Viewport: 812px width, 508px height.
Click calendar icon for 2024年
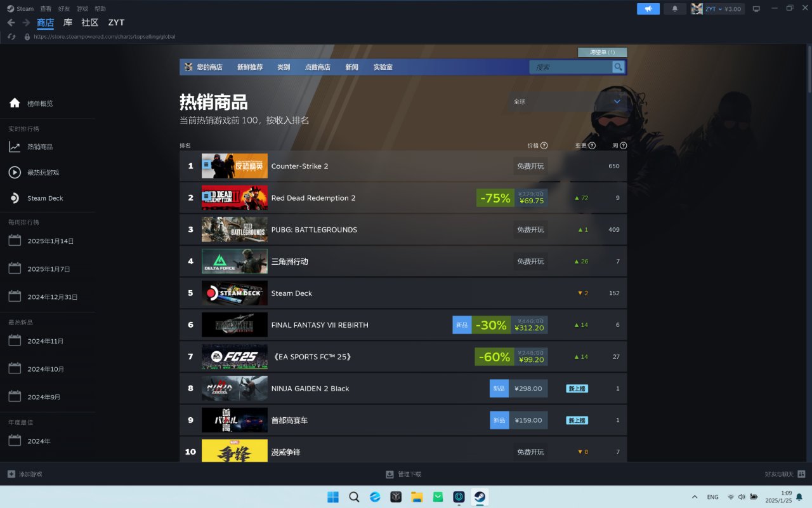pyautogui.click(x=15, y=441)
